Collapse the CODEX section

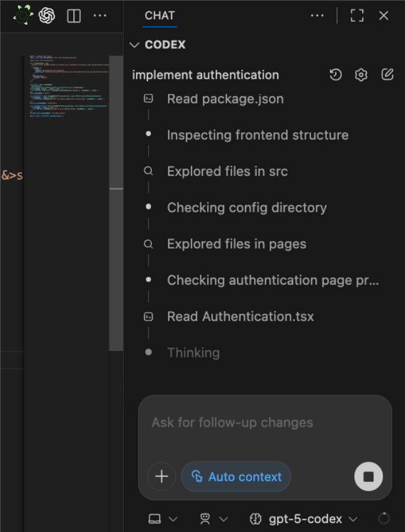tap(134, 45)
